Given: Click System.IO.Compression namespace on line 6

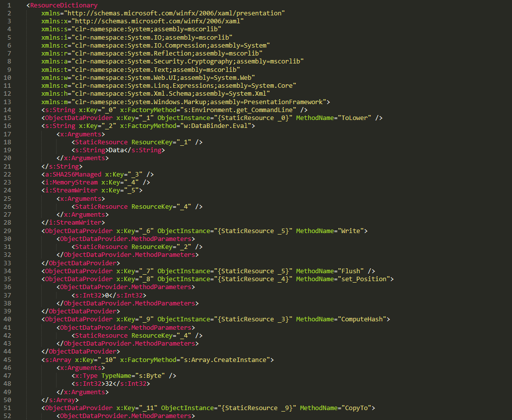Looking at the screenshot, I should [171, 45].
